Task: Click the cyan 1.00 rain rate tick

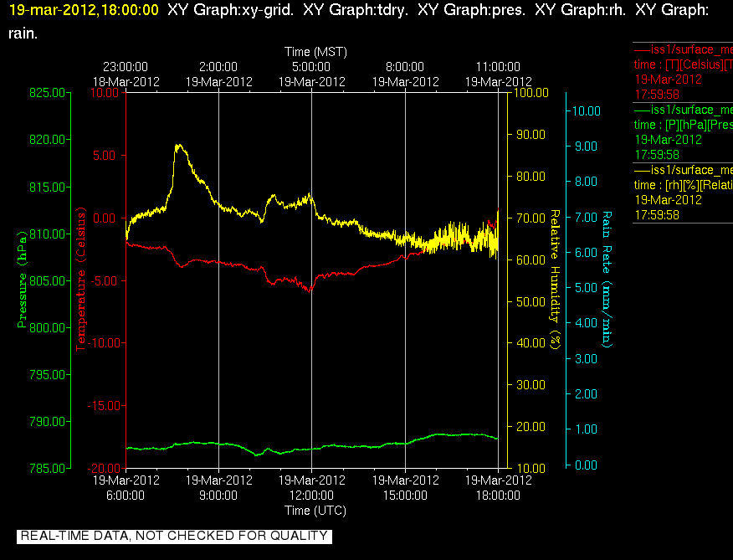Action: tap(586, 429)
